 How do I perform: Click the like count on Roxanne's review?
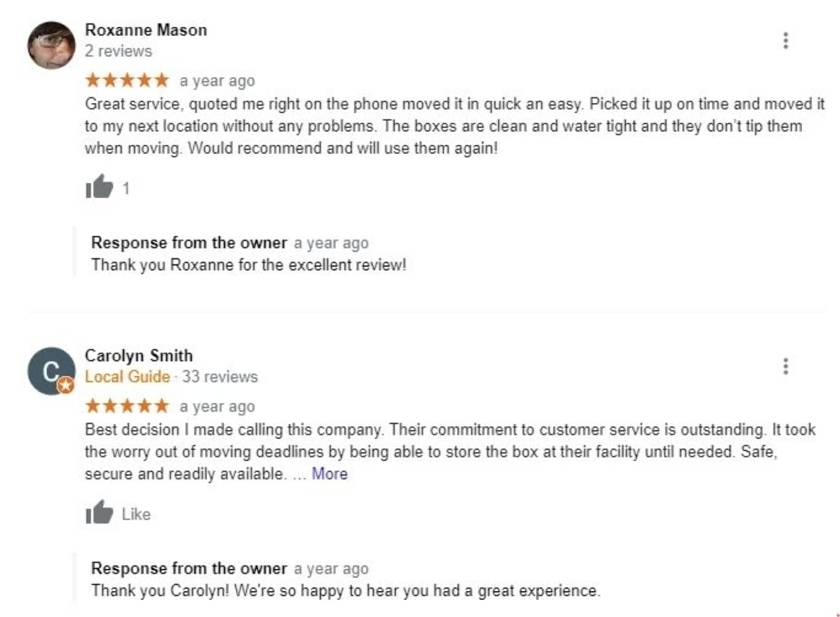tap(126, 188)
